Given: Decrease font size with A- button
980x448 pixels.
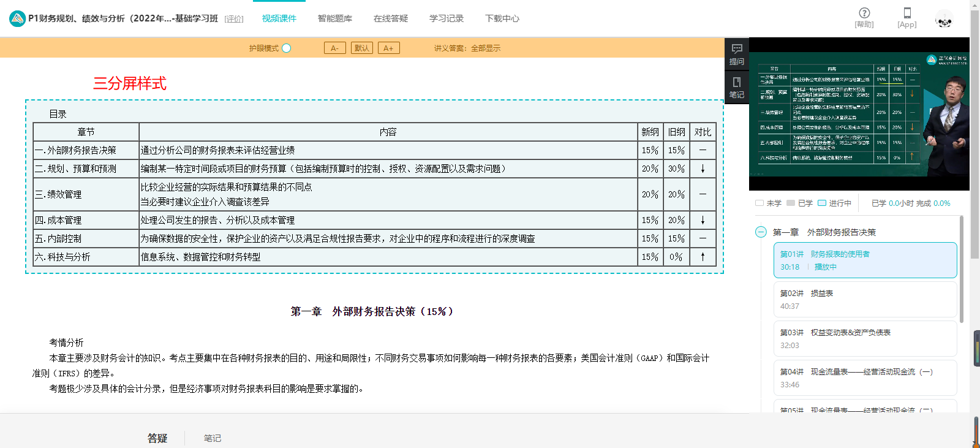Looking at the screenshot, I should (x=335, y=48).
